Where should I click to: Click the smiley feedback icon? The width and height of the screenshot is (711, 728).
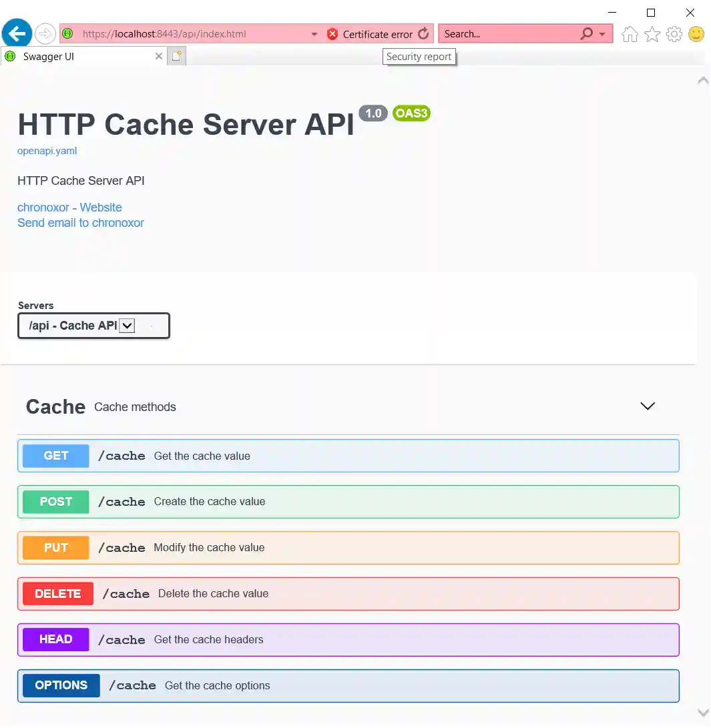[x=696, y=33]
